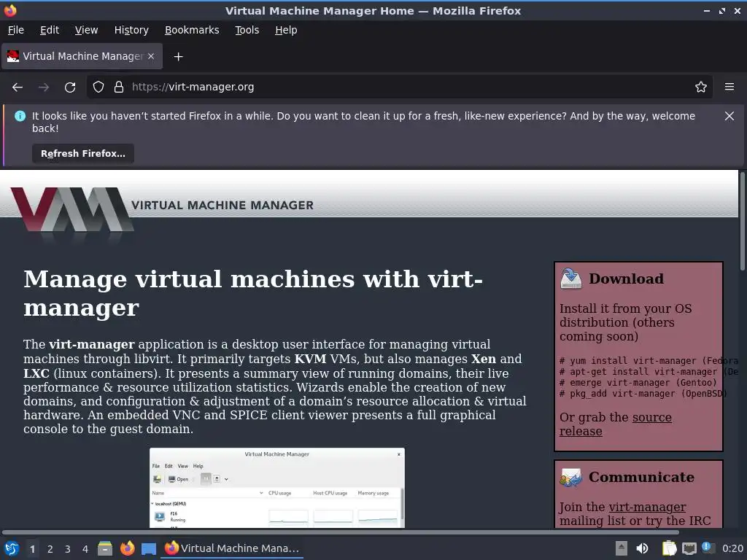Click the Communicate people icon
The width and height of the screenshot is (747, 560).
[x=570, y=477]
